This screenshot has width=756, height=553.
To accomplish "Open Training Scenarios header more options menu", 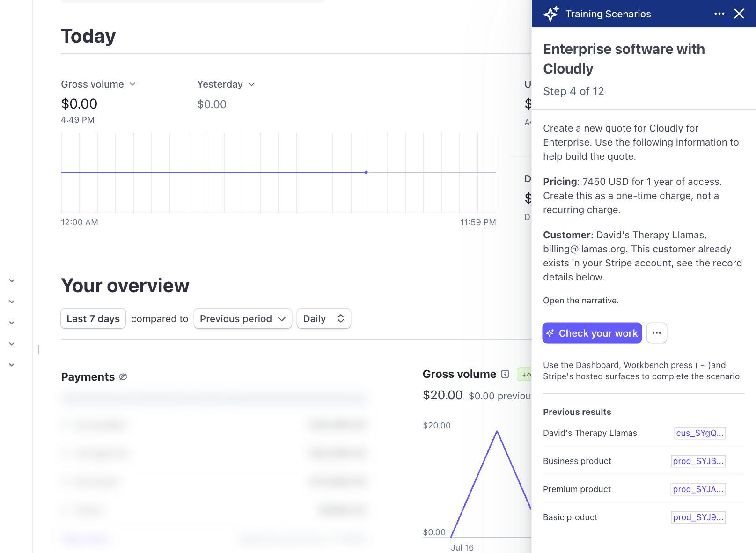I will tap(719, 14).
